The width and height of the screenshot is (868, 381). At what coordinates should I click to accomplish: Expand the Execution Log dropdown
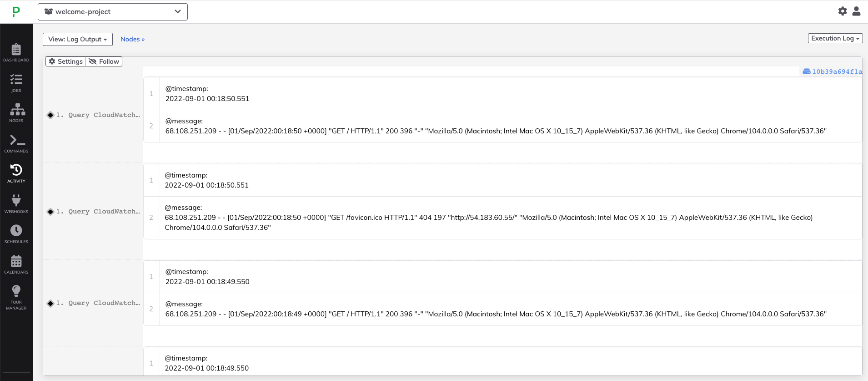point(835,38)
